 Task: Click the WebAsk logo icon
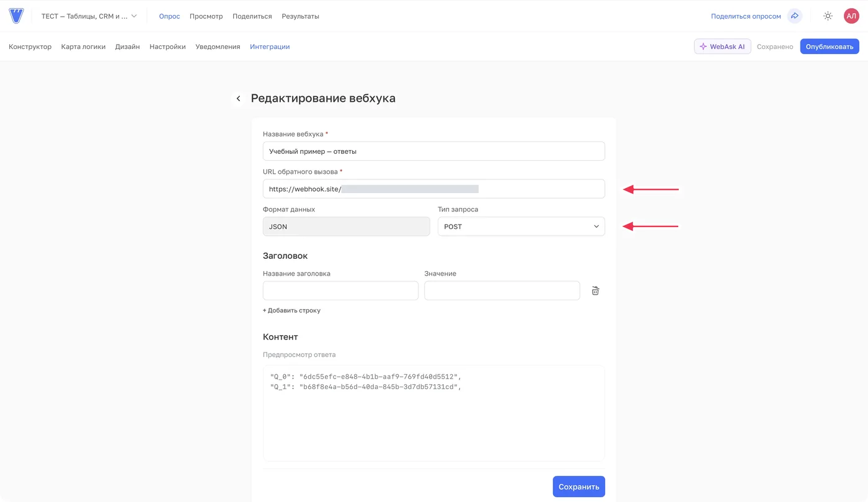click(16, 16)
